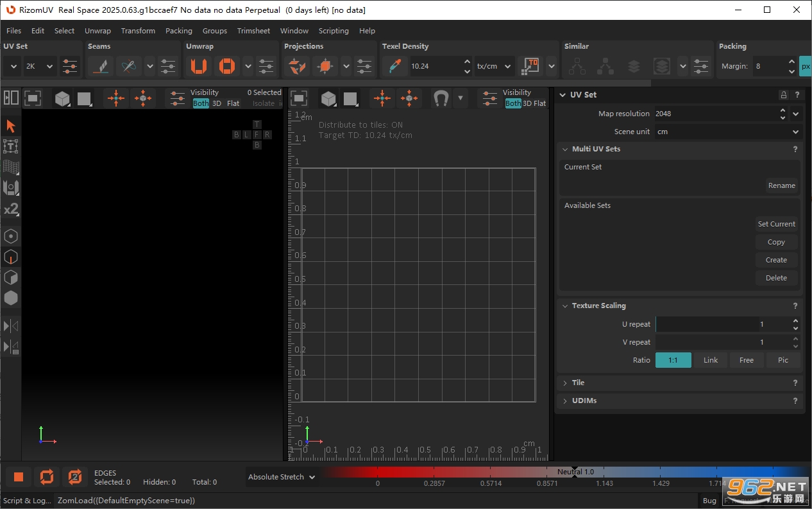Image resolution: width=812 pixels, height=509 pixels.
Task: Click the first Projections icon
Action: coord(296,66)
